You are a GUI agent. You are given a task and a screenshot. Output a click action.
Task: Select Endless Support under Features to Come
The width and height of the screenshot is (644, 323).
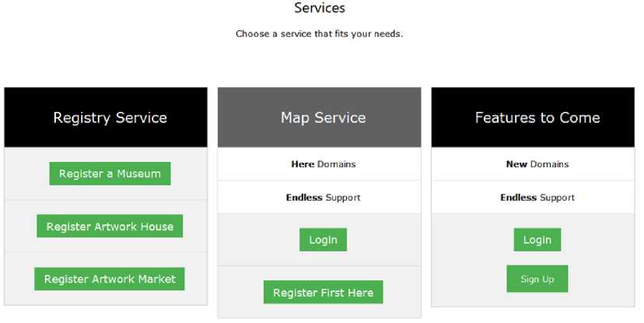point(537,198)
